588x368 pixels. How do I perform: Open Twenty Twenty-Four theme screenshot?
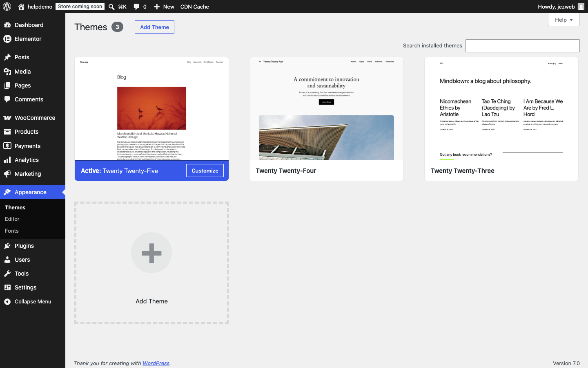pos(326,109)
